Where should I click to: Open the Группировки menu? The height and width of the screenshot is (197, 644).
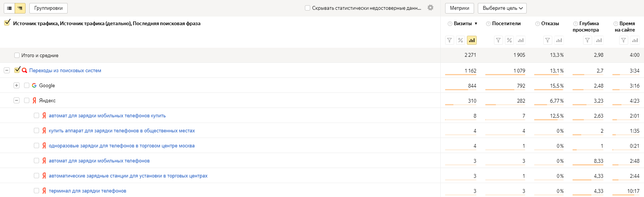point(48,8)
